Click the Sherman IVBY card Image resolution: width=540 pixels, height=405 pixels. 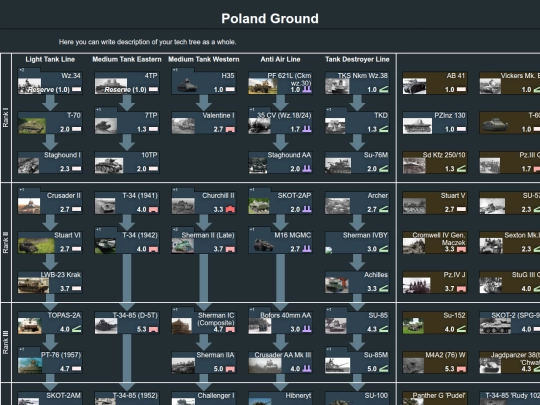pyautogui.click(x=357, y=242)
